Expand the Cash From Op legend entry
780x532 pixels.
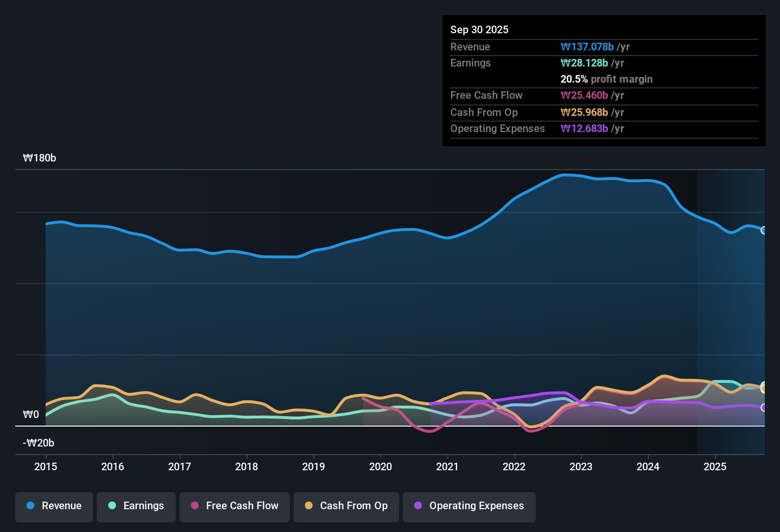pyautogui.click(x=346, y=506)
